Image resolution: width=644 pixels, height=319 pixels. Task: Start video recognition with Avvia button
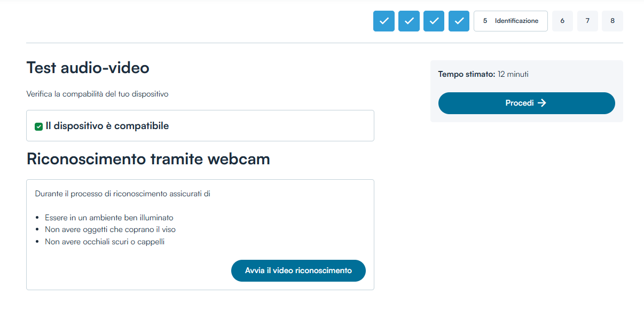298,270
